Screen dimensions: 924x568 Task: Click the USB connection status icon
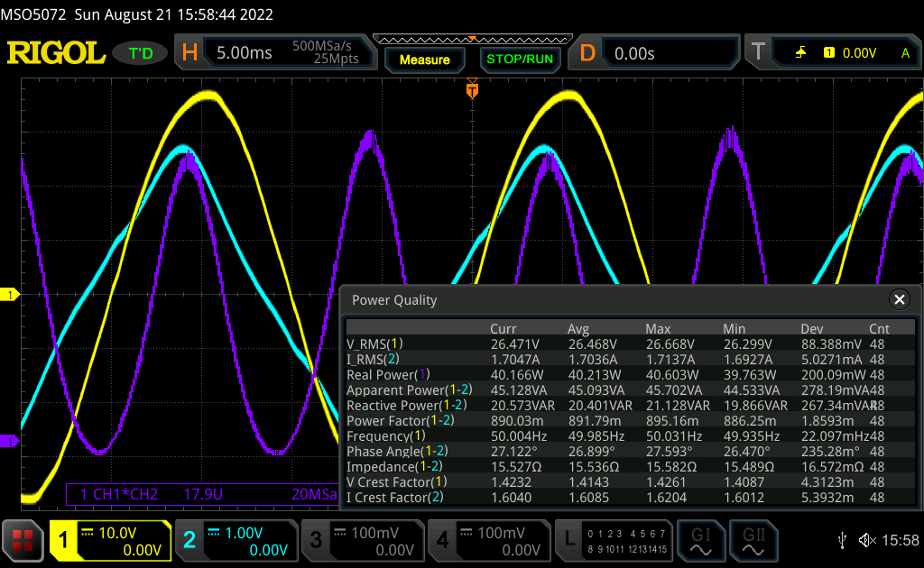[842, 540]
